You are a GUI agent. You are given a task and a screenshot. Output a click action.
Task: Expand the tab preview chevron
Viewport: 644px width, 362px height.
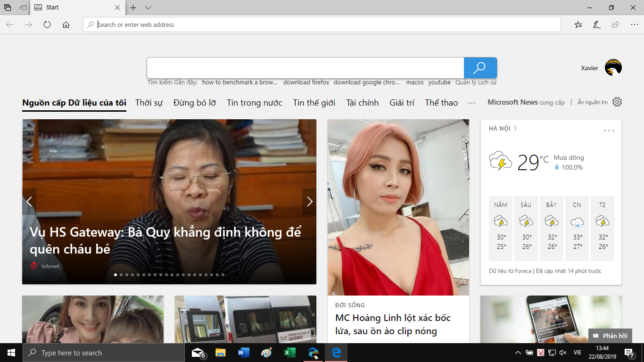148,8
